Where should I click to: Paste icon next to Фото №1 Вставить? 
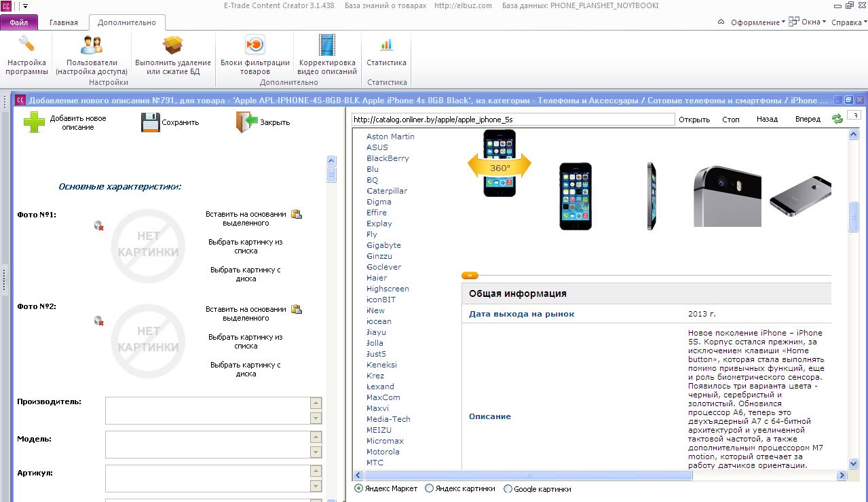[x=297, y=214]
